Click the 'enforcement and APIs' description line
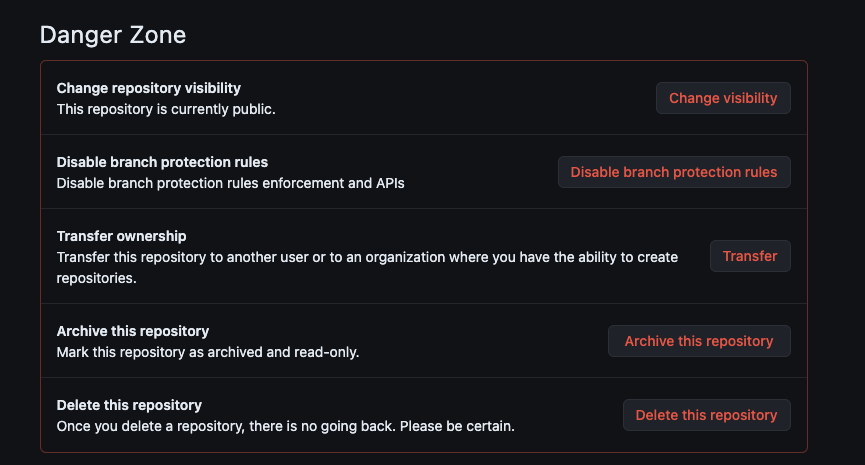This screenshot has width=865, height=465. coord(230,183)
